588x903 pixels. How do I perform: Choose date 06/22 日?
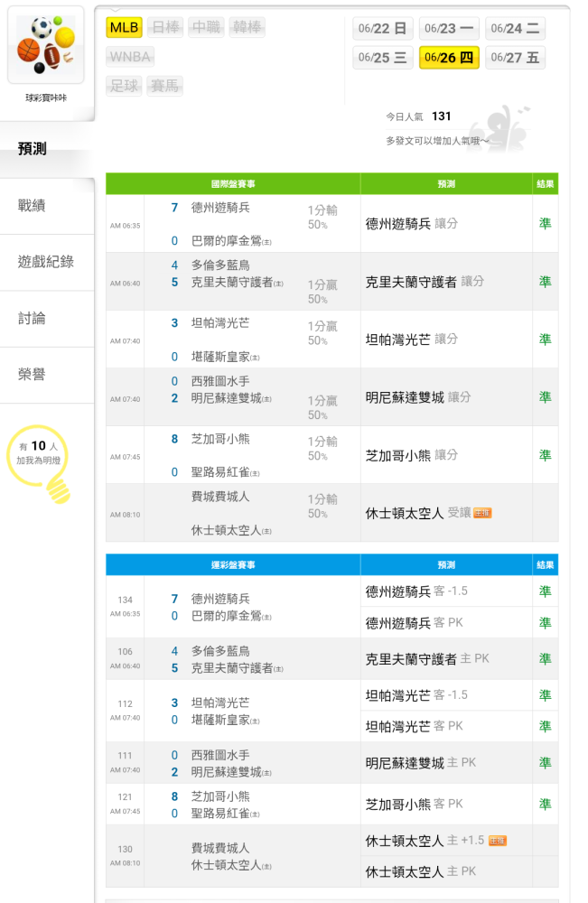pyautogui.click(x=382, y=28)
